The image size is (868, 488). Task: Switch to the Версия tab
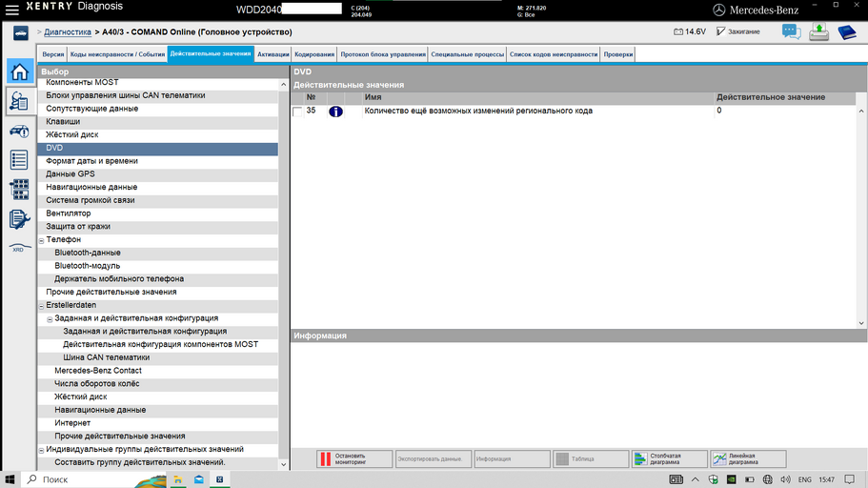[x=53, y=54]
